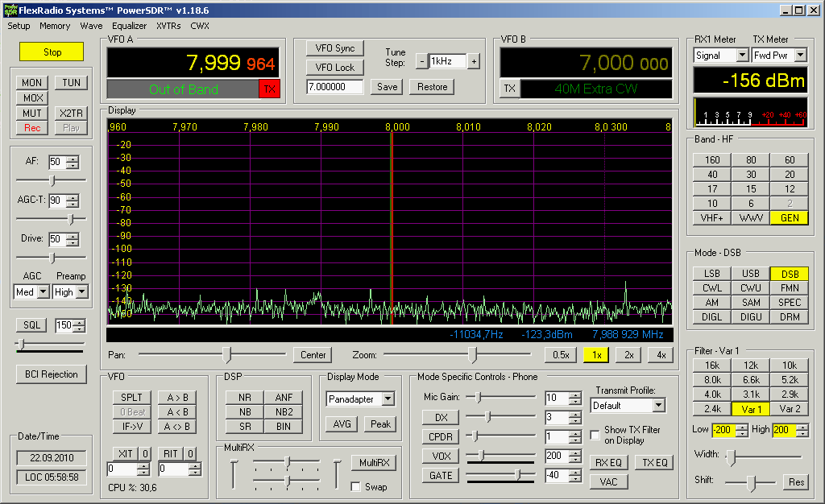Toggle the MultiRX button
The width and height of the screenshot is (825, 504).
[374, 462]
